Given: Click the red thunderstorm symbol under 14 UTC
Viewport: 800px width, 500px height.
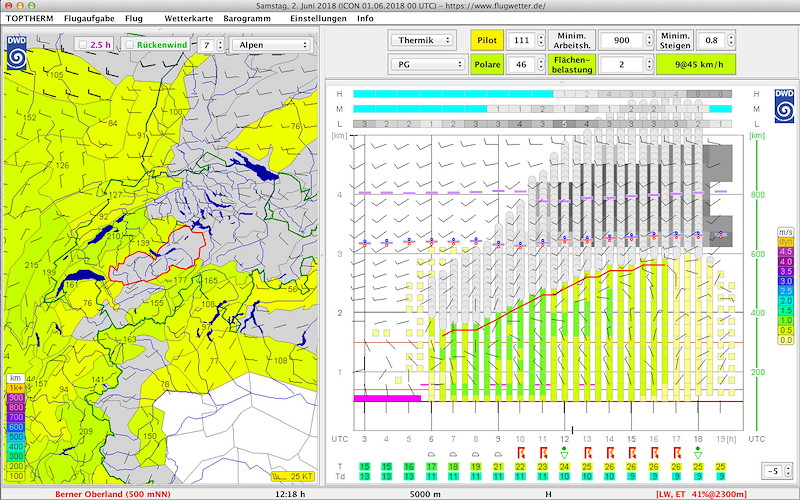Looking at the screenshot, I should [610, 453].
